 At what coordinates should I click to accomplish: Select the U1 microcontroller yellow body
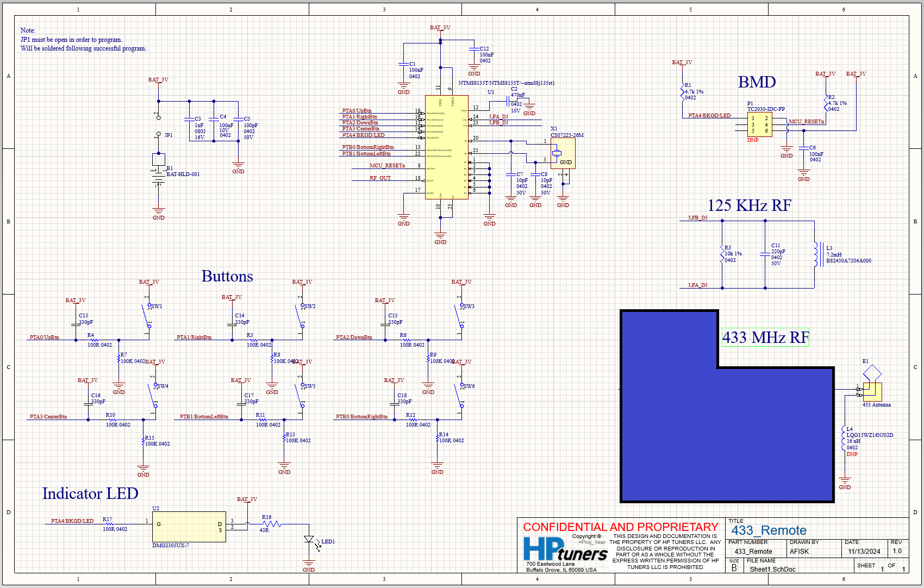click(446, 147)
